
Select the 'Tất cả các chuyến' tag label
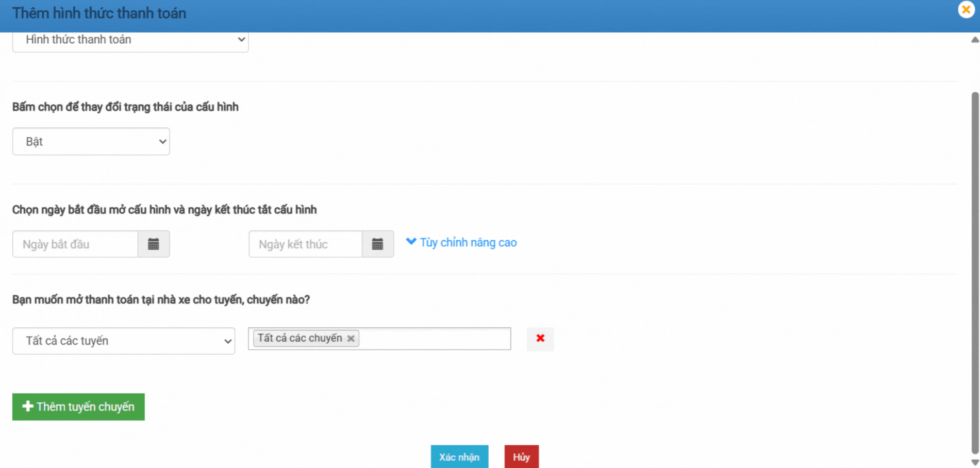(300, 338)
